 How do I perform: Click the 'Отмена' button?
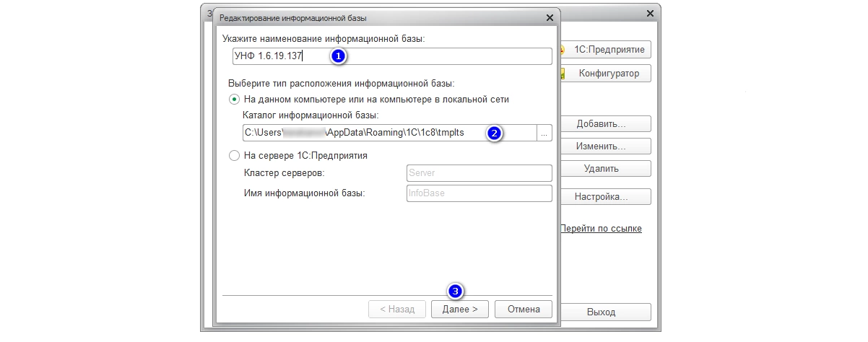pyautogui.click(x=524, y=309)
